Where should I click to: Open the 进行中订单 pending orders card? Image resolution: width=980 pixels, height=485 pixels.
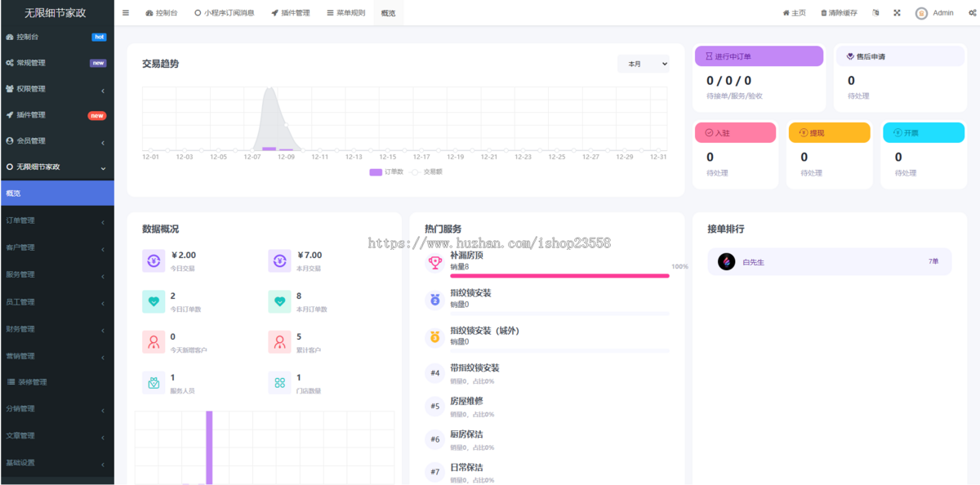[x=759, y=56]
